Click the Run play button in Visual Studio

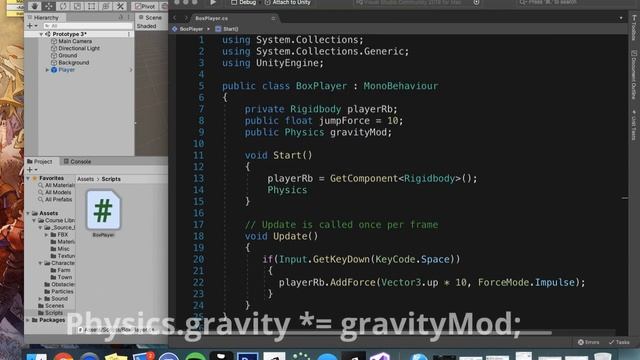click(213, 2)
